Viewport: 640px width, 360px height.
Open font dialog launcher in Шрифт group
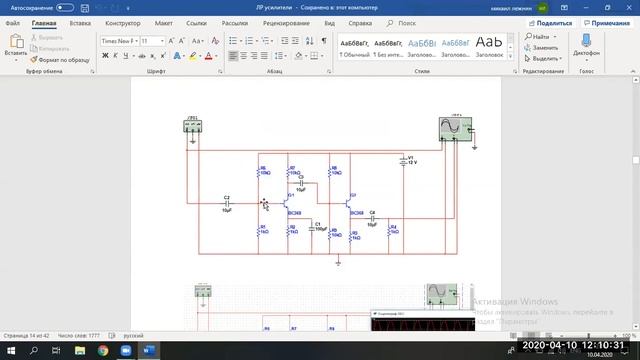[220, 71]
